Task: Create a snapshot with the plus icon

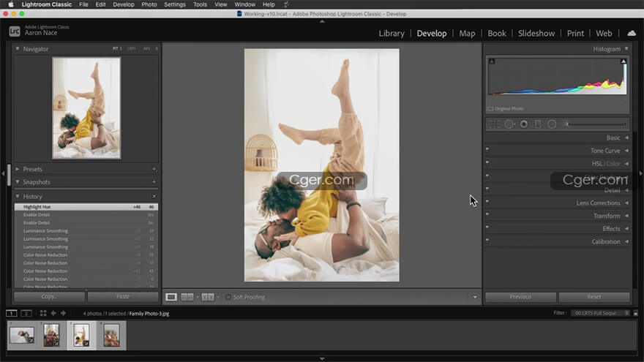Action: click(154, 182)
